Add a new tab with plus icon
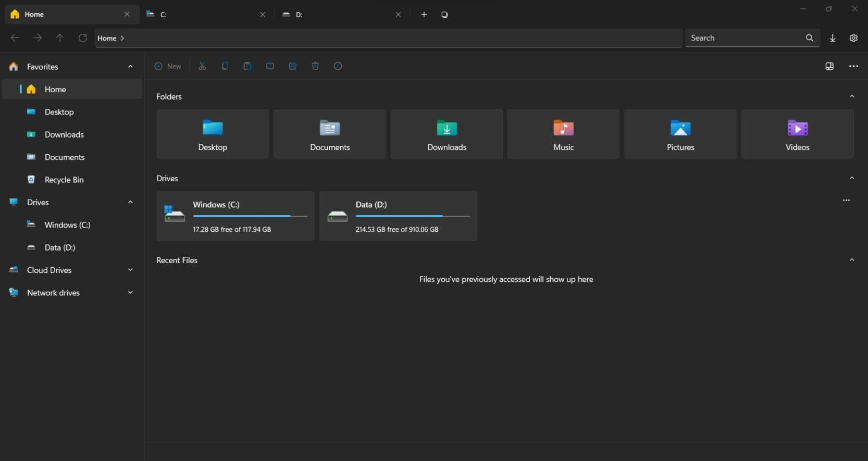 (424, 15)
